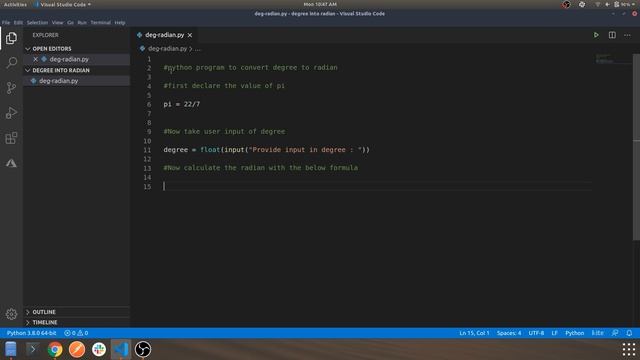Screen dimensions: 640x360
Task: Click deg-radian.py in the breadcrumb
Action: tap(167, 49)
